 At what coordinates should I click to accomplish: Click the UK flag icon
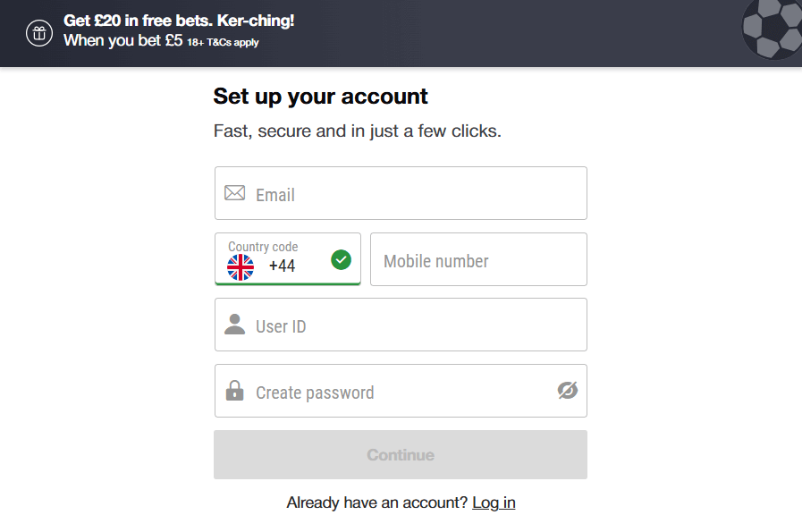point(239,266)
